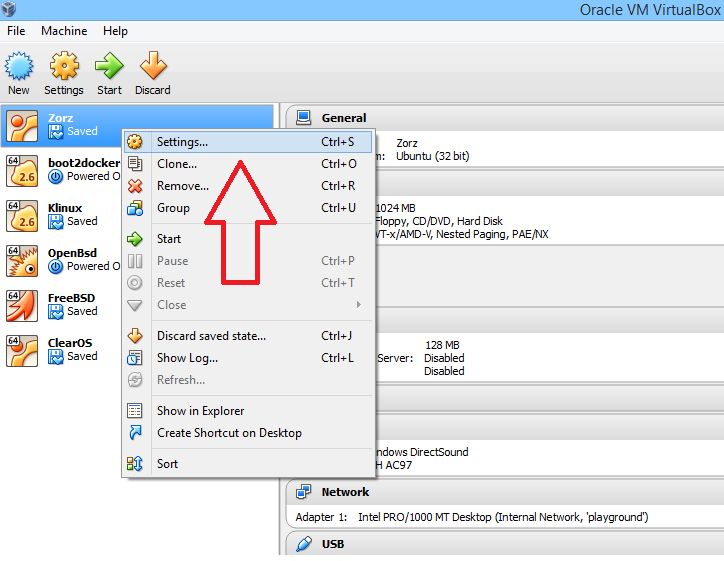
Task: Click the red X Remove icon
Action: (x=135, y=186)
